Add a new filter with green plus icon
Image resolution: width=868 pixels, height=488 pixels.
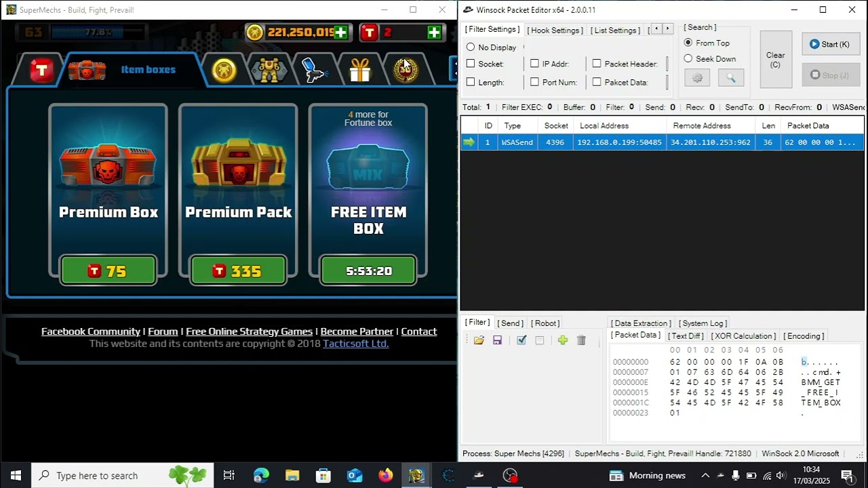[562, 340]
